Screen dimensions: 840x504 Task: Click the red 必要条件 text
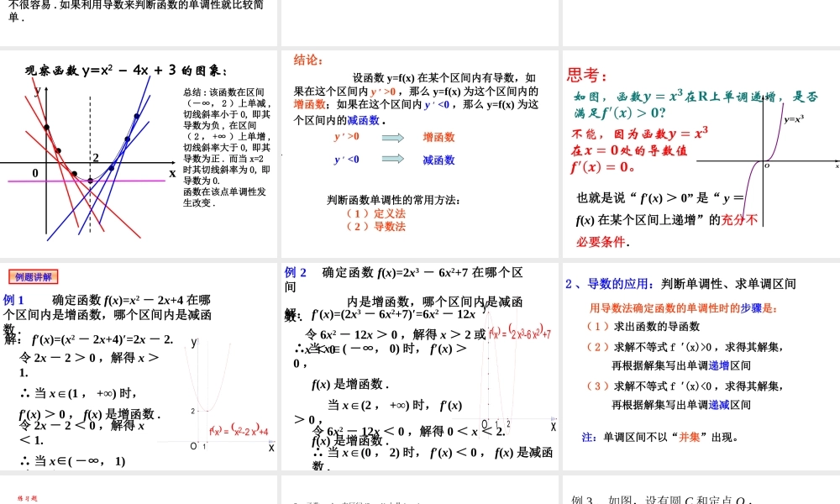(602, 242)
